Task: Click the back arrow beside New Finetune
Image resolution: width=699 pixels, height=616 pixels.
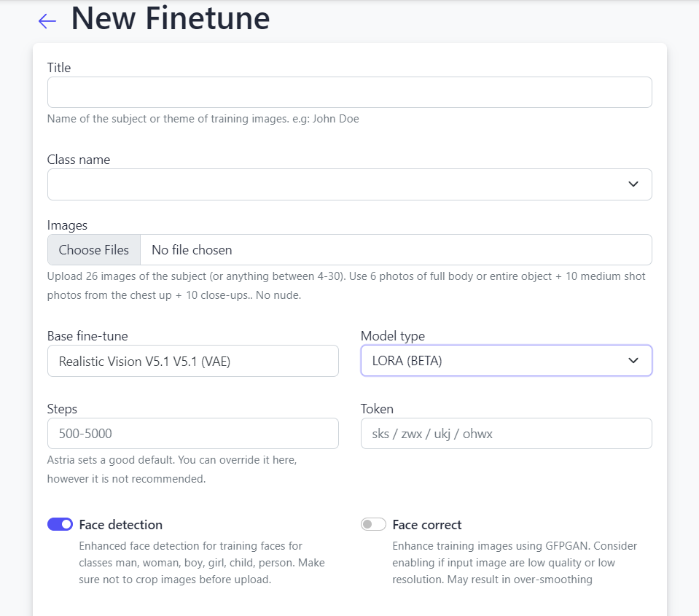Action: (47, 21)
